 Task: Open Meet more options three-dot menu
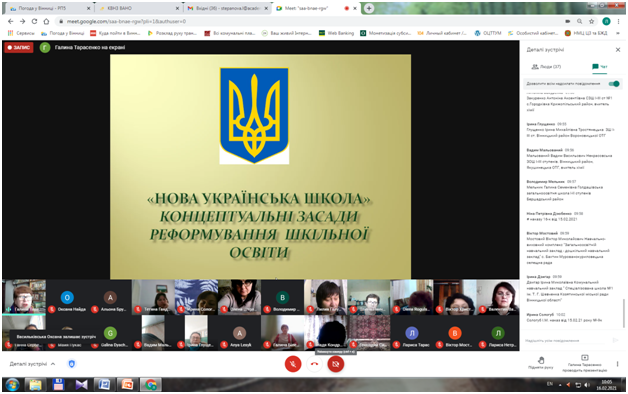pyautogui.click(x=617, y=364)
